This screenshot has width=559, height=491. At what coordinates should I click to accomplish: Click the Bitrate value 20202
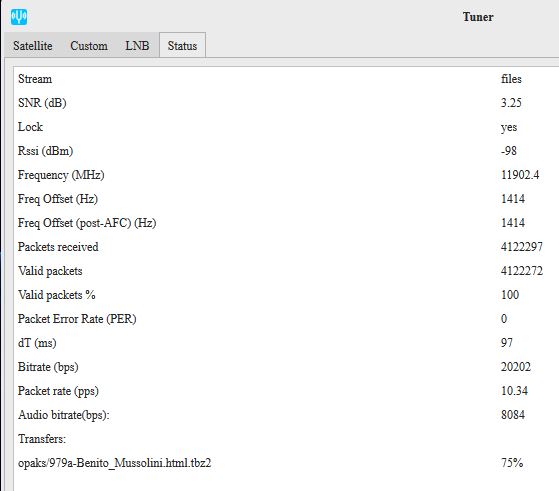516,367
